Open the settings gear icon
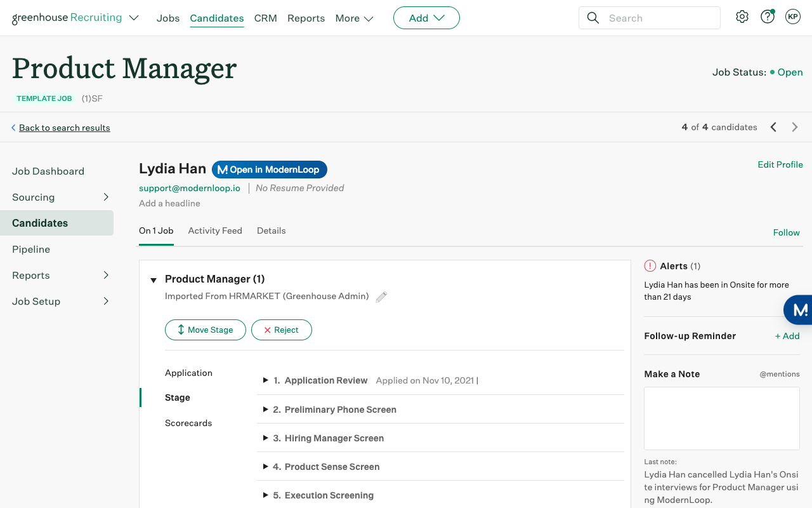Image resolution: width=812 pixels, height=508 pixels. 742,17
